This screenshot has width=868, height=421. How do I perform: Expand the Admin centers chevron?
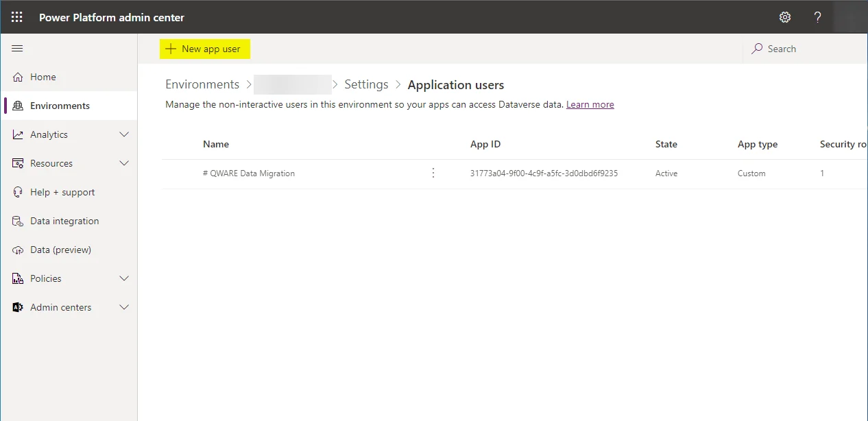124,307
